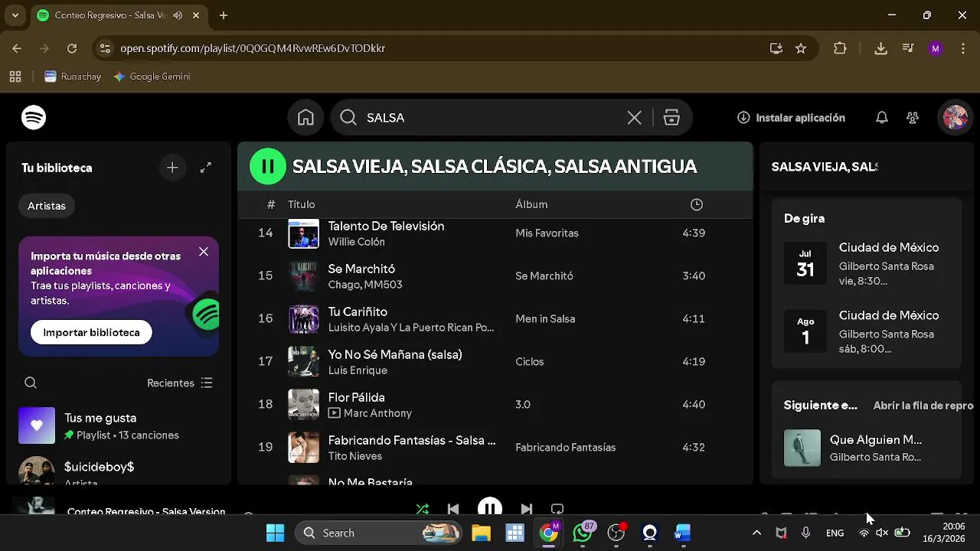This screenshot has height=551, width=980.
Task: Open artist link Chago, MM503
Action: (x=365, y=285)
